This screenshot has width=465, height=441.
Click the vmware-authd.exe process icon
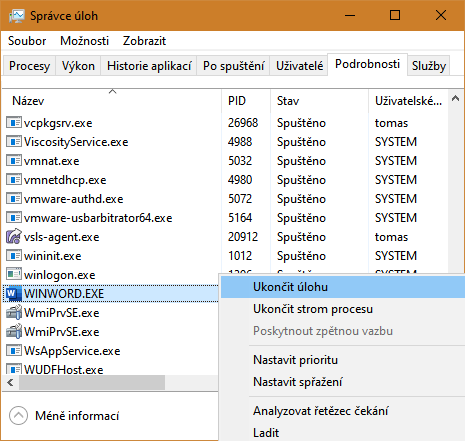tap(14, 199)
